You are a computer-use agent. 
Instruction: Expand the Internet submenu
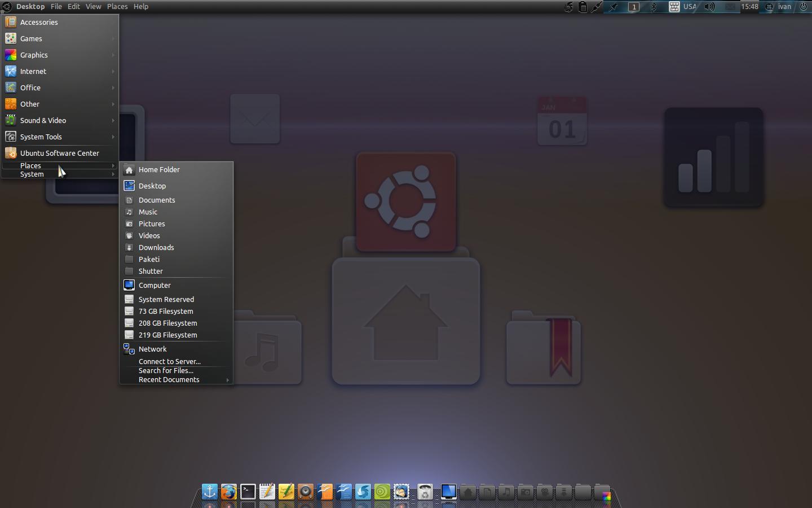(60, 71)
